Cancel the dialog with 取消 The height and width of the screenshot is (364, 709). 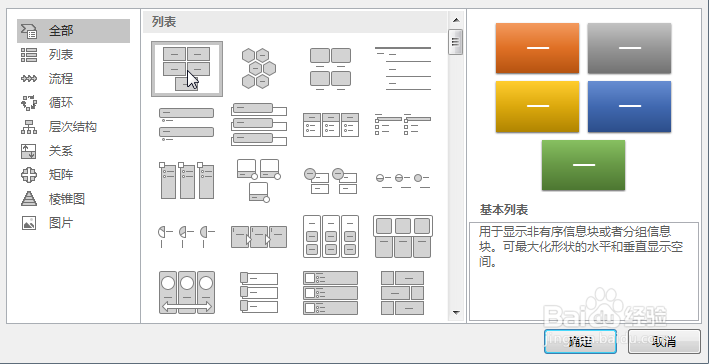coord(664,341)
